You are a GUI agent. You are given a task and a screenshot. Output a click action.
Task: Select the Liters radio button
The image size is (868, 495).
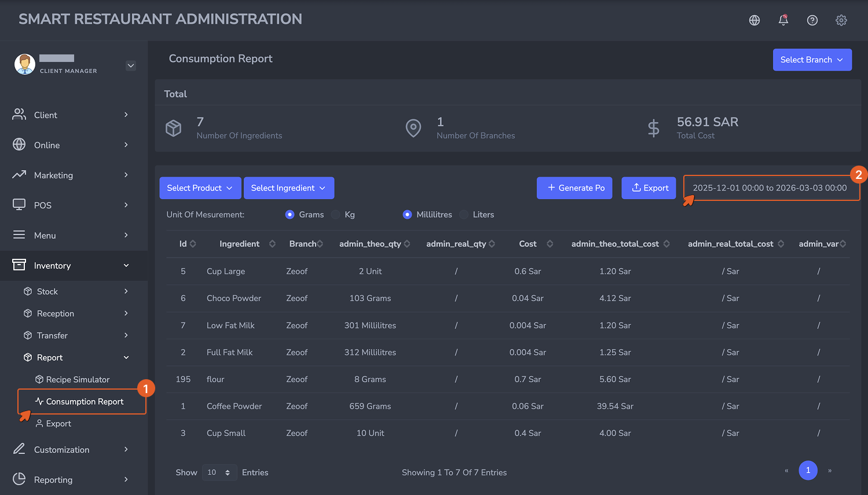[464, 215]
